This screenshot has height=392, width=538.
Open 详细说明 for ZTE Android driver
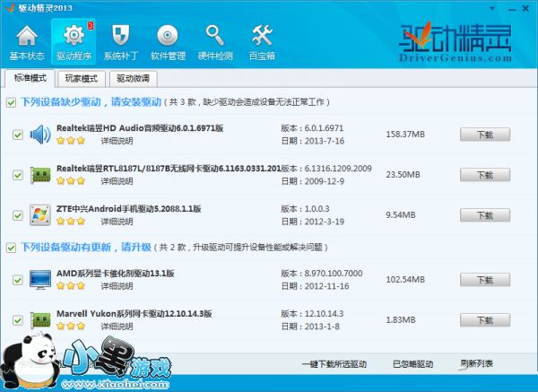[x=117, y=222]
